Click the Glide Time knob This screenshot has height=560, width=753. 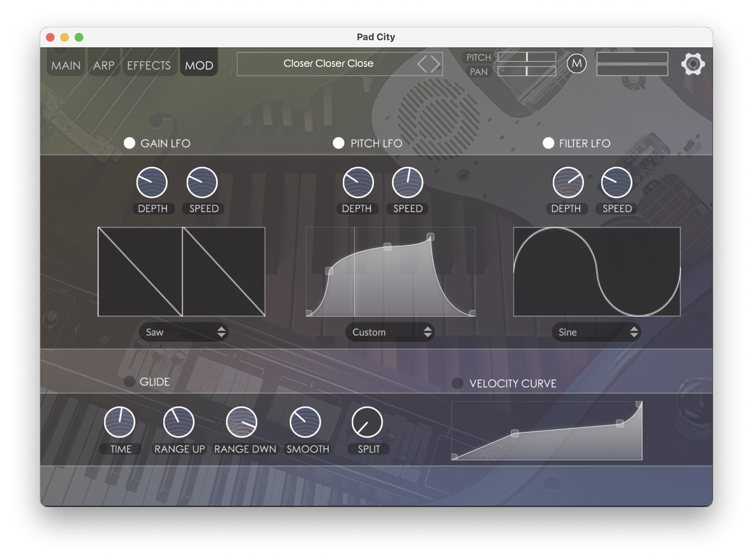120,422
